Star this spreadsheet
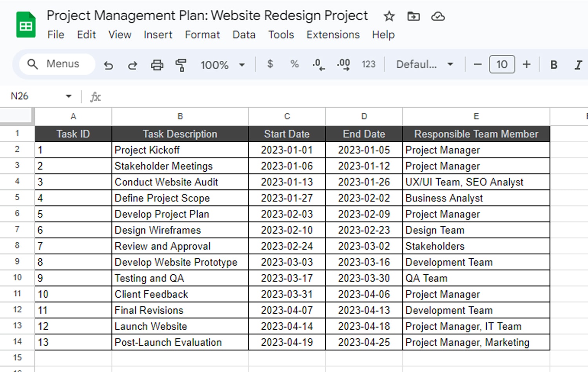 pos(388,16)
